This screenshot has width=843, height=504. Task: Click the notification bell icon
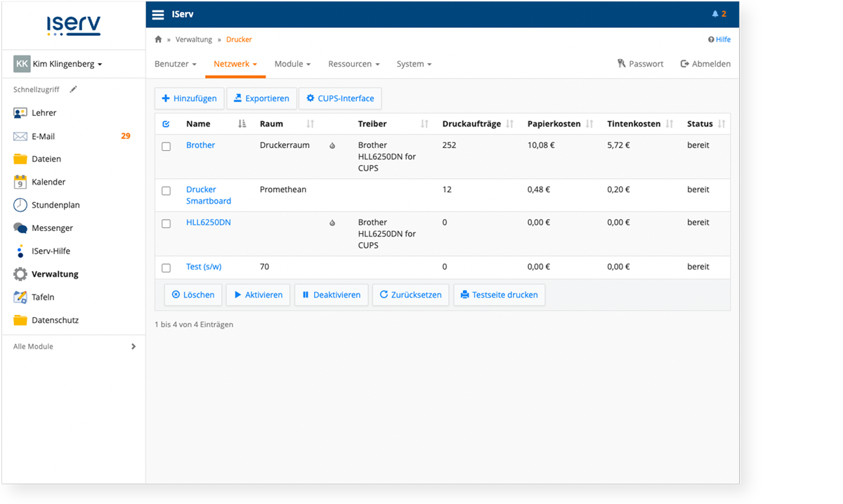pos(715,14)
